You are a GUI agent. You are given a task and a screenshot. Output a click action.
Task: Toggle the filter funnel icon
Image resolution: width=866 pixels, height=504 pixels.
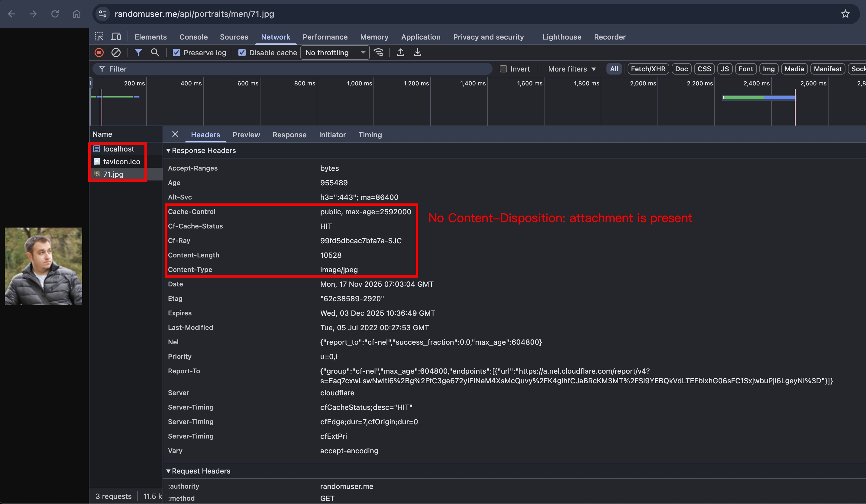(138, 53)
